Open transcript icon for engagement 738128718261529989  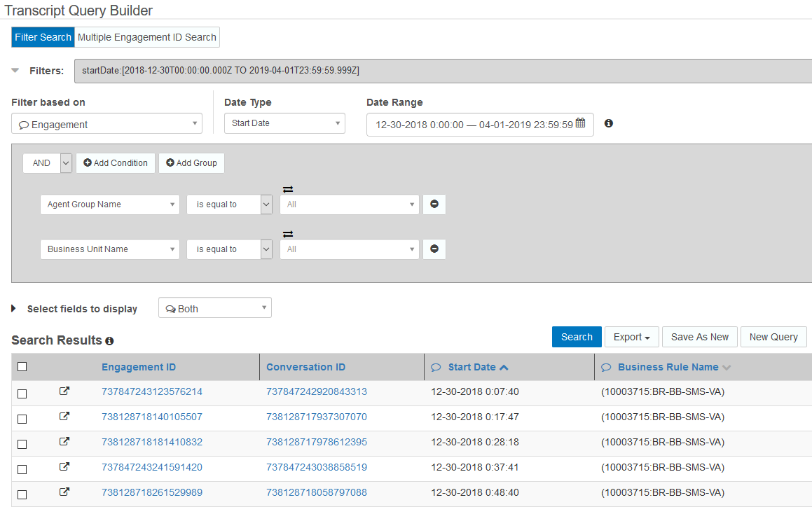click(x=64, y=492)
